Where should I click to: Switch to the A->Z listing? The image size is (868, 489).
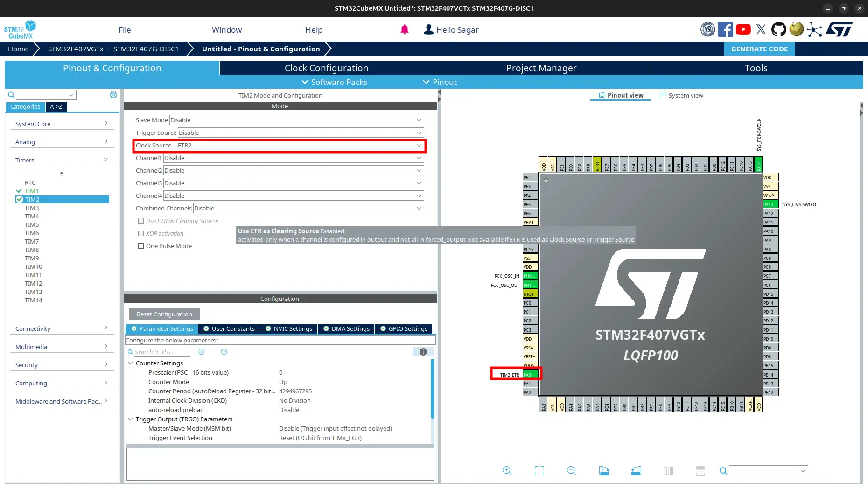point(56,106)
